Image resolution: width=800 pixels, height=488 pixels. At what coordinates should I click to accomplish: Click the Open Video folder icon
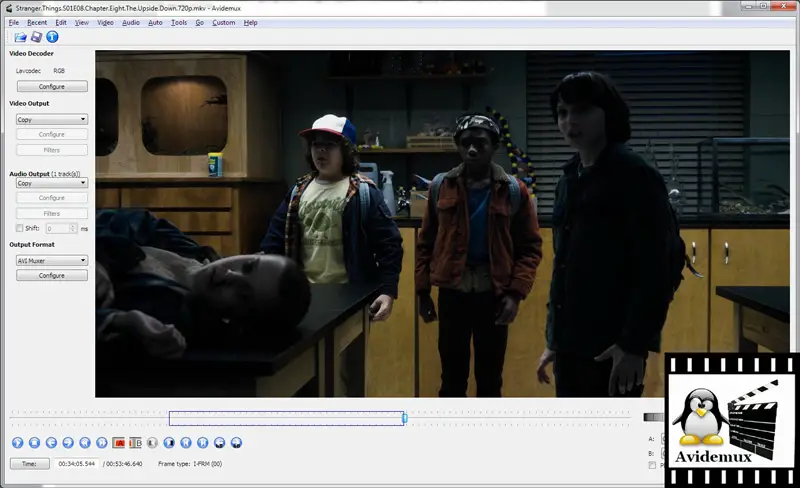20,37
